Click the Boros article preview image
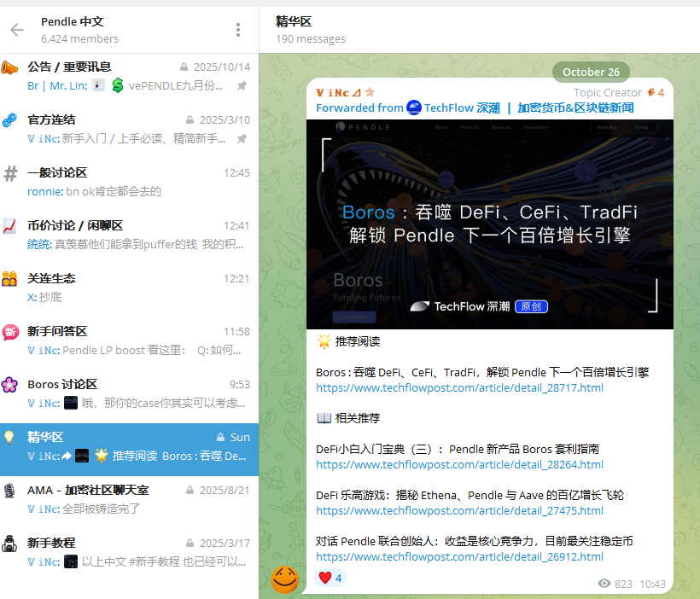 (489, 224)
